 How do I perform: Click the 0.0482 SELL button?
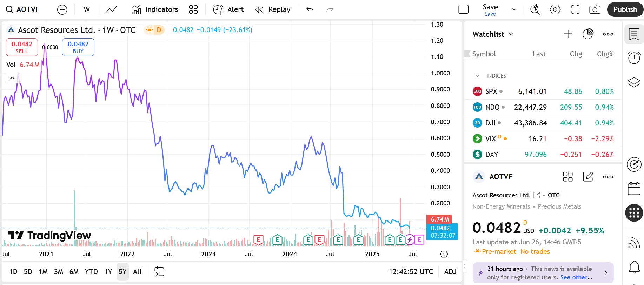point(22,47)
